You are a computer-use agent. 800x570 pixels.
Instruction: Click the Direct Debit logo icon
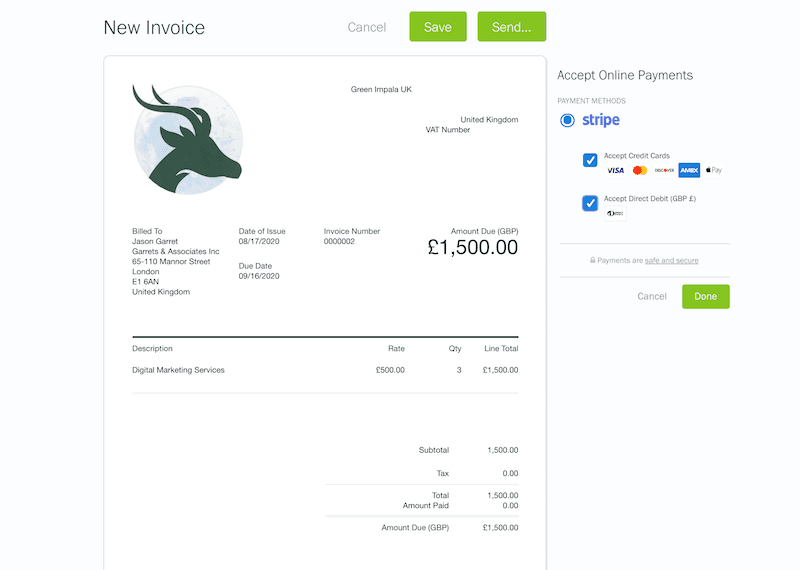coord(615,214)
